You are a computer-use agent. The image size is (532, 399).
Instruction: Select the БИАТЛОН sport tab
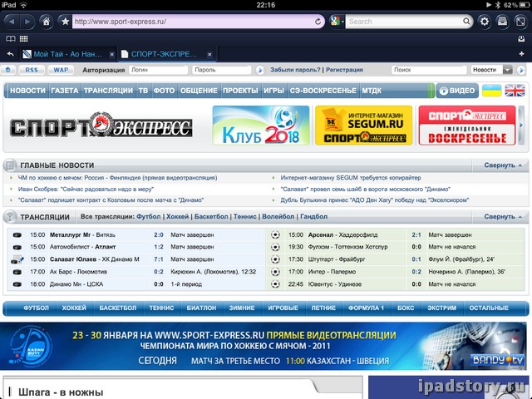pos(201,308)
